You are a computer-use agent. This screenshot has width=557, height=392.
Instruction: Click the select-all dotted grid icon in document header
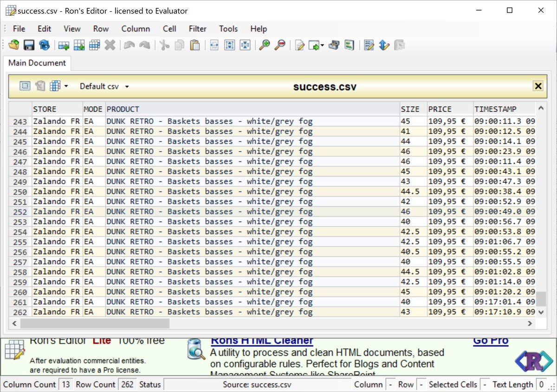[25, 86]
